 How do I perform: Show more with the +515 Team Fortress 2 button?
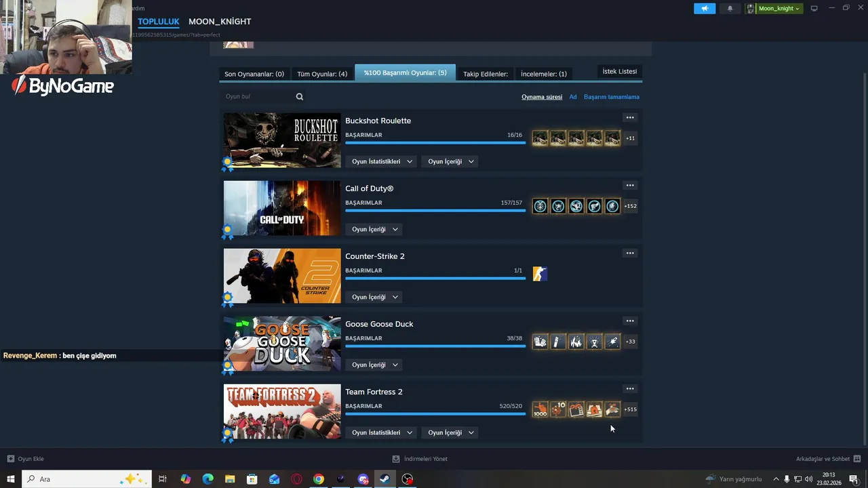pyautogui.click(x=630, y=409)
